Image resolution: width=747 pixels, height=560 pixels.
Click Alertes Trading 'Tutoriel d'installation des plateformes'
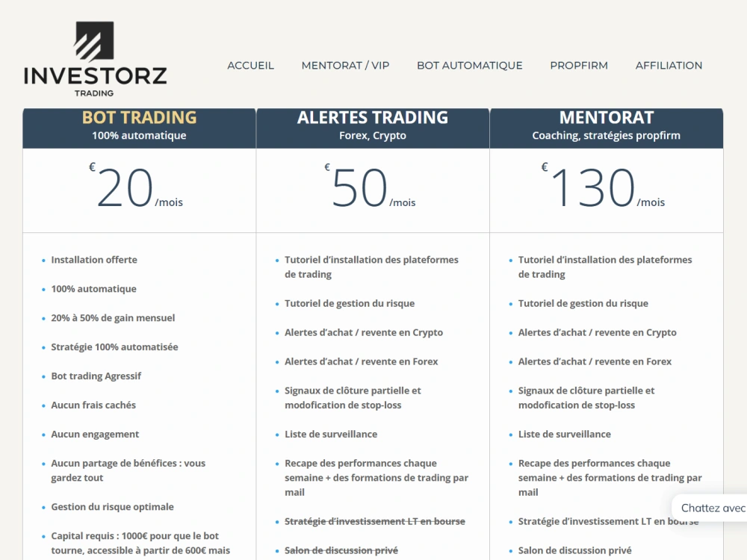371,267
